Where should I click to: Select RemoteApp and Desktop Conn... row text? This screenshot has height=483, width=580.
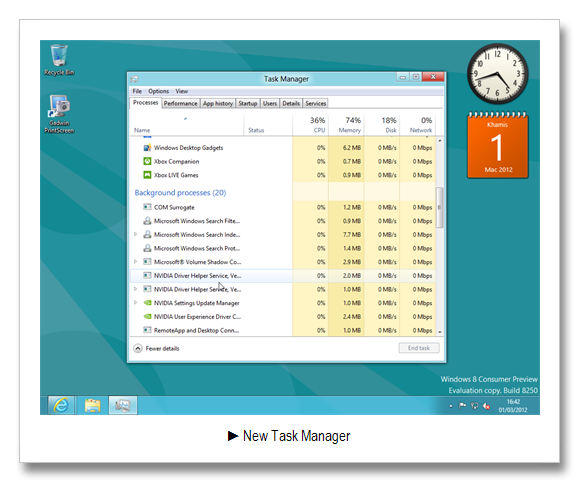click(196, 330)
